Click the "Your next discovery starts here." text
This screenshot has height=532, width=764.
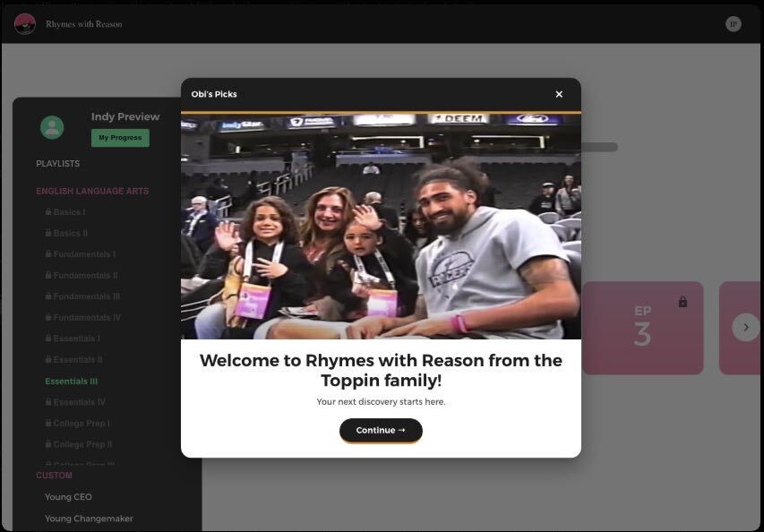coord(381,401)
